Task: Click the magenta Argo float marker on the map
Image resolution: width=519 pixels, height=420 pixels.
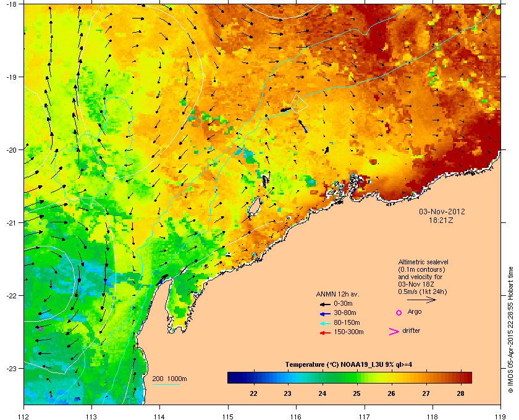Action: click(40, 329)
